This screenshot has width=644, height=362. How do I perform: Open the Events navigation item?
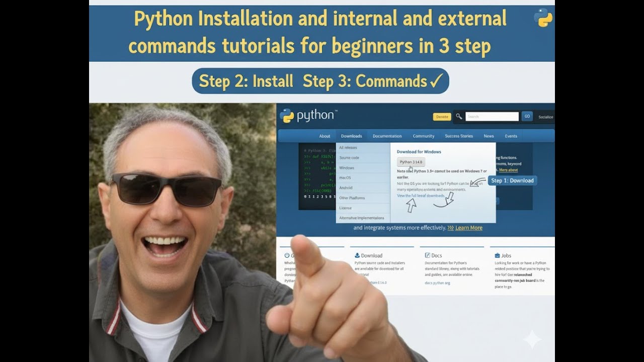pyautogui.click(x=511, y=136)
